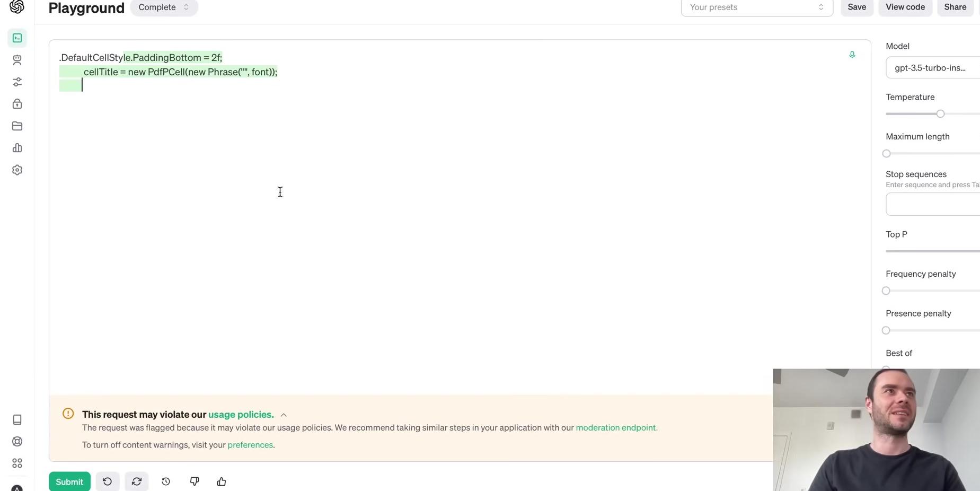Image resolution: width=980 pixels, height=491 pixels.
Task: Click the View code button
Action: click(x=905, y=7)
